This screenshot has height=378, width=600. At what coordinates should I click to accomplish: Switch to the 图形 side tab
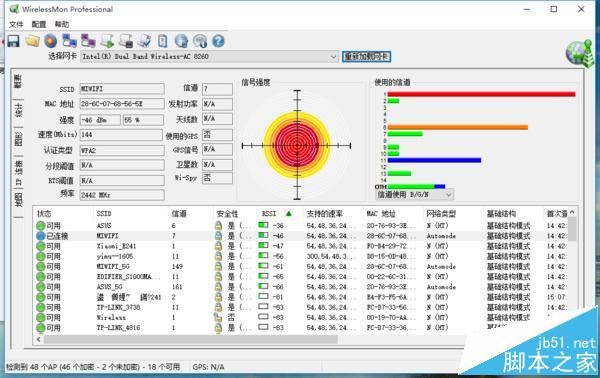pos(18,140)
